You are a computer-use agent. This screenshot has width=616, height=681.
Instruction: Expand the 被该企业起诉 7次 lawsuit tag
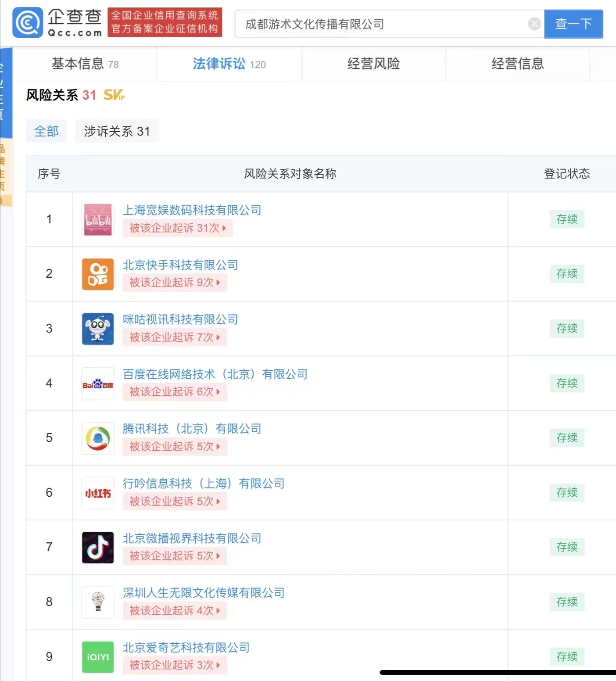[174, 337]
